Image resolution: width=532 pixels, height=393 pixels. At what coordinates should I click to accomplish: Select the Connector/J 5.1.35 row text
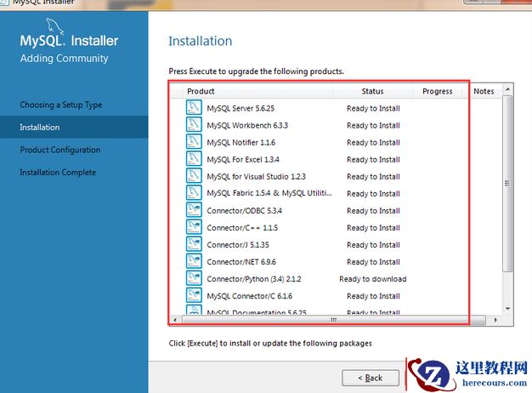pos(238,245)
